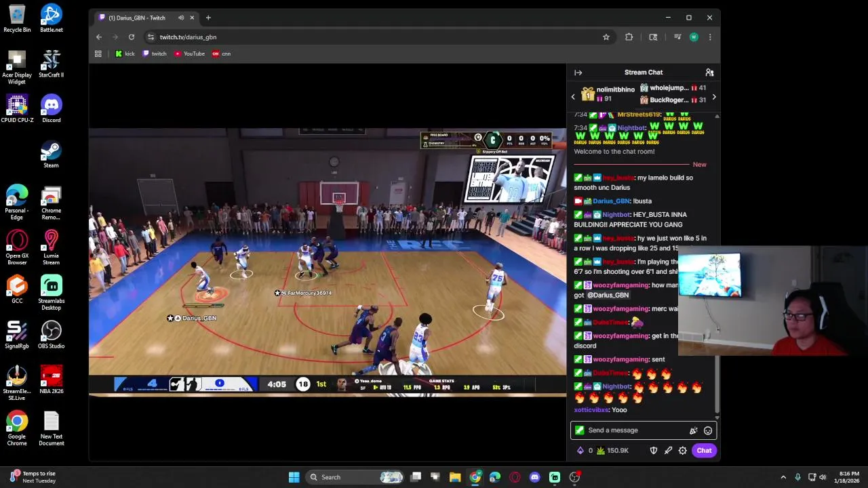Open Discord desktop shortcut
This screenshot has height=488, width=868.
[52, 109]
